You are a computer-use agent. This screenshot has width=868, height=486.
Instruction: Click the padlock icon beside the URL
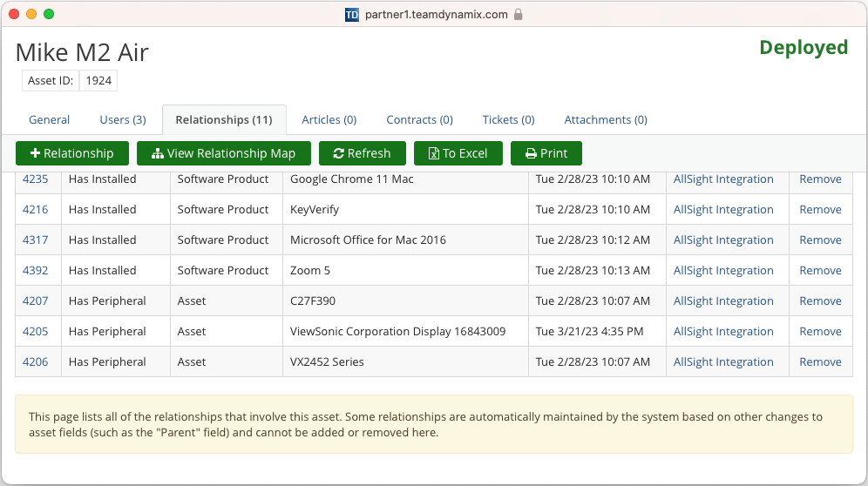519,15
